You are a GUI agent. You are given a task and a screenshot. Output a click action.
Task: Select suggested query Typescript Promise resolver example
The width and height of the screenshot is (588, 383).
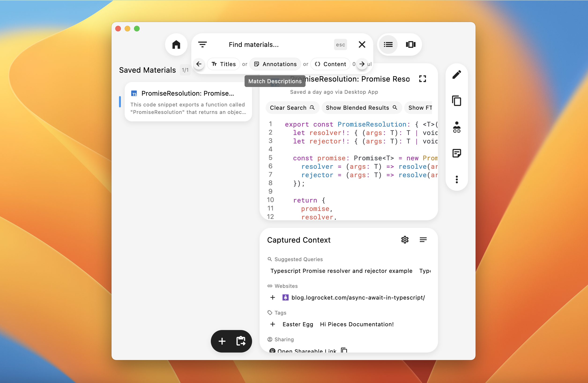[341, 271]
